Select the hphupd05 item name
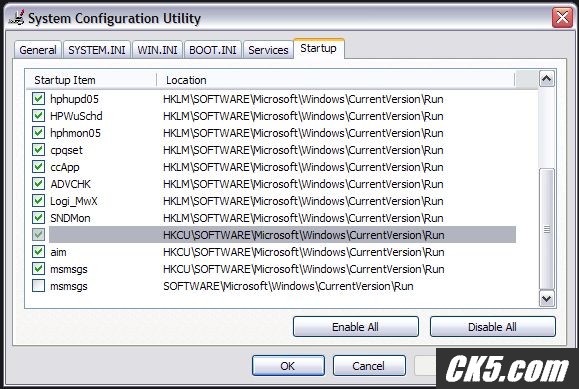Viewport: 579px width, 389px height. [75, 99]
